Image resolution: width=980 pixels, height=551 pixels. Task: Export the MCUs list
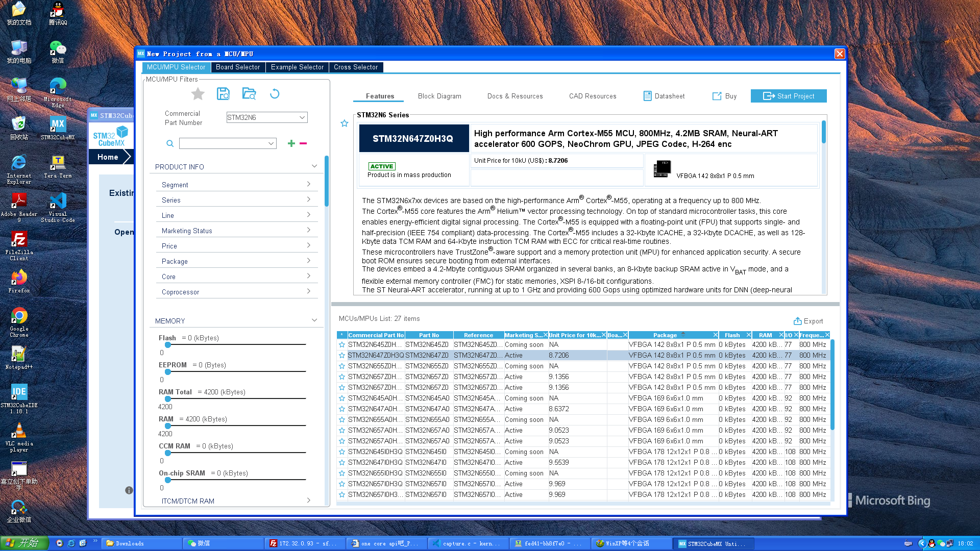coord(808,321)
